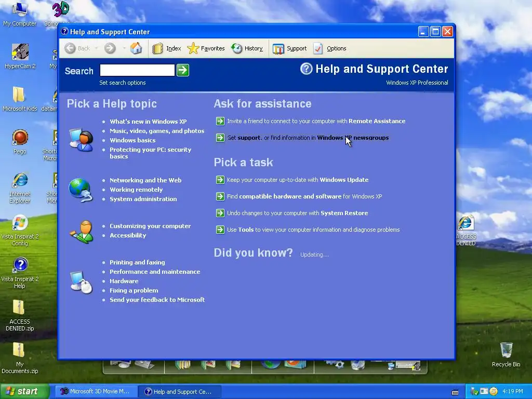Open the Hardware help topic
532x399 pixels.
pos(124,281)
